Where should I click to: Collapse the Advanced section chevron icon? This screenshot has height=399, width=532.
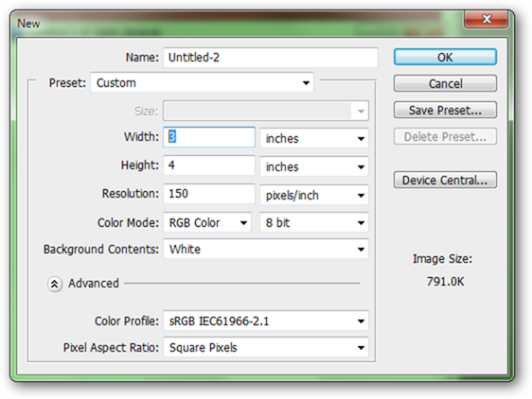click(x=54, y=284)
